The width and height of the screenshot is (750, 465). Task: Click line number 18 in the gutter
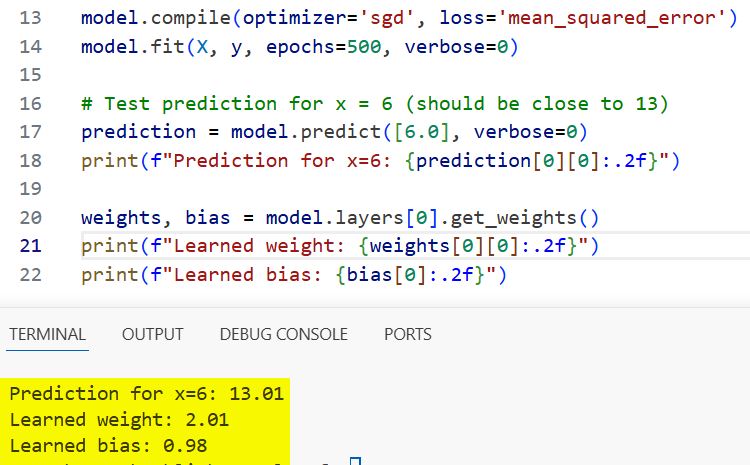pos(31,161)
